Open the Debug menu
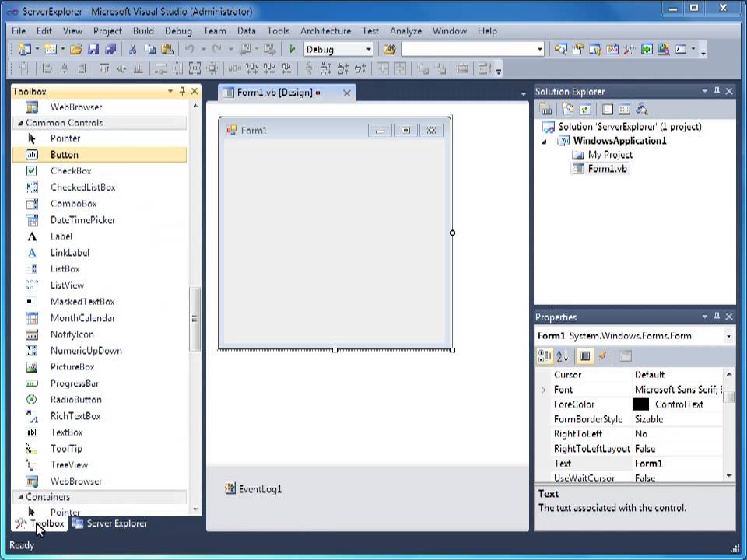Viewport: 747px width, 560px height. point(178,31)
